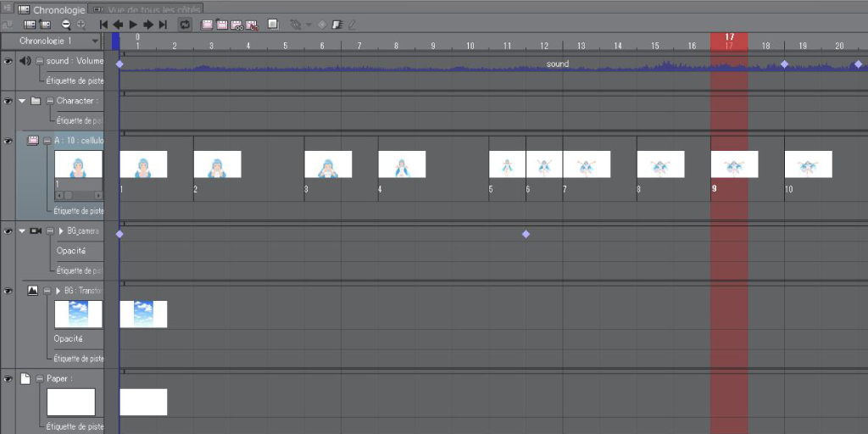The image size is (868, 434).
Task: Click the camera icon of BG_camera
Action: [36, 231]
